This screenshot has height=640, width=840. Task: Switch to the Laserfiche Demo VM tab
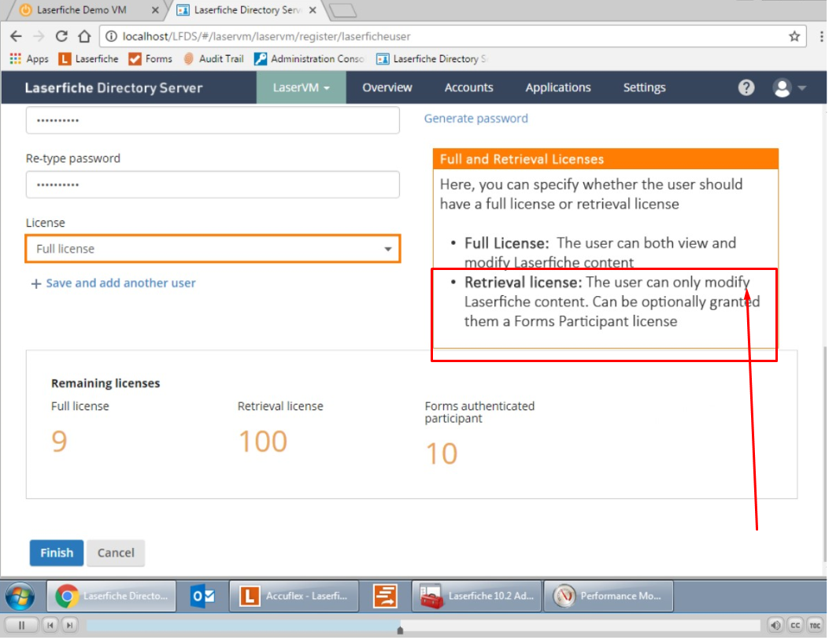pyautogui.click(x=81, y=9)
